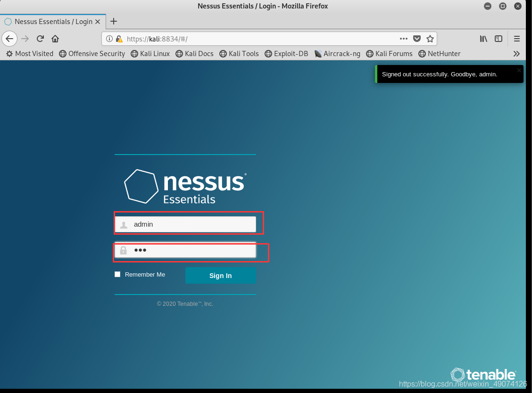The height and width of the screenshot is (393, 532).
Task: Bookmark this page with the star icon
Action: click(x=430, y=39)
